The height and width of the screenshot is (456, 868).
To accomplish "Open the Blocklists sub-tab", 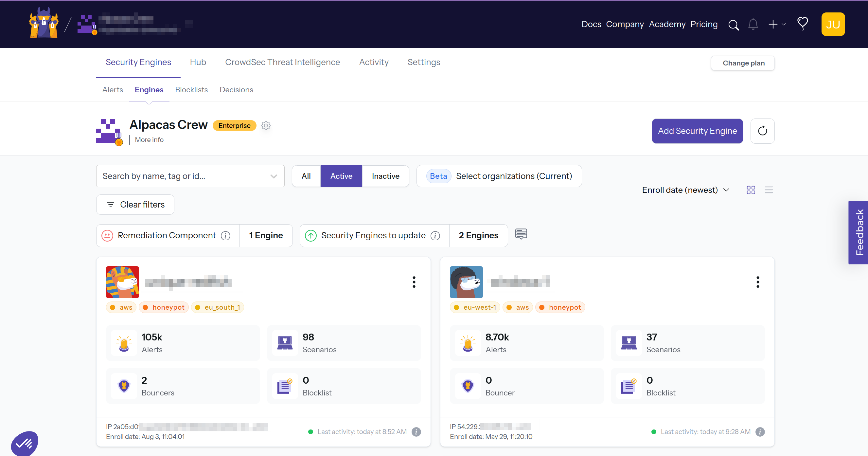I will point(191,90).
